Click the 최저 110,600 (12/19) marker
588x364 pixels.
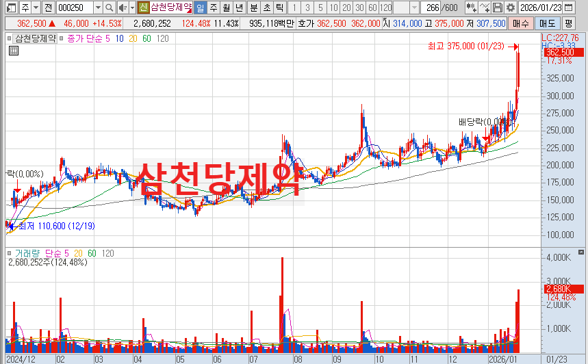(x=56, y=226)
